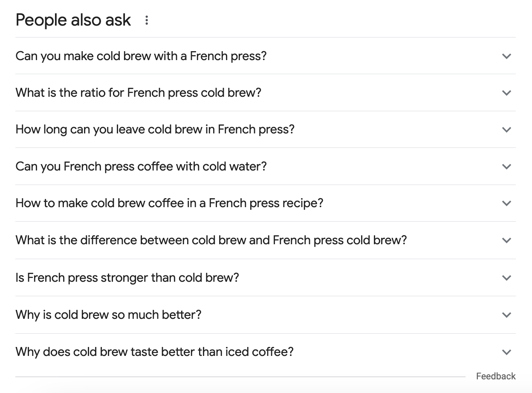
Task: Click the Feedback link
Action: pos(496,376)
